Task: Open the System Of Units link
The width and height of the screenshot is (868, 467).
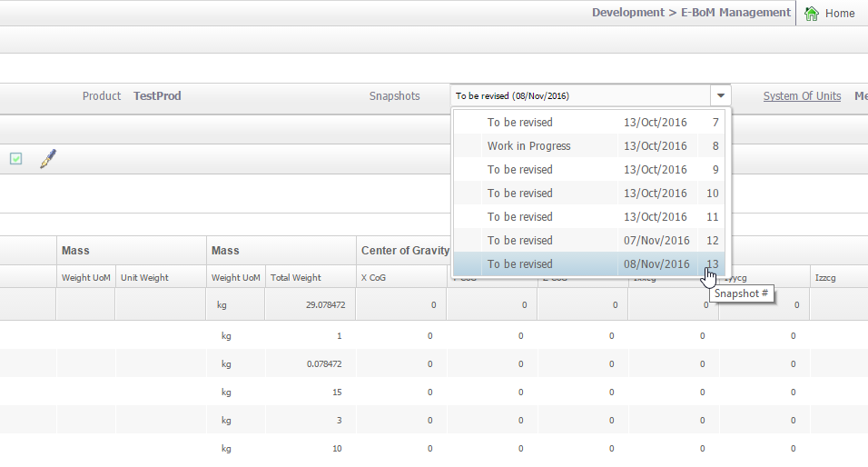Action: (802, 96)
